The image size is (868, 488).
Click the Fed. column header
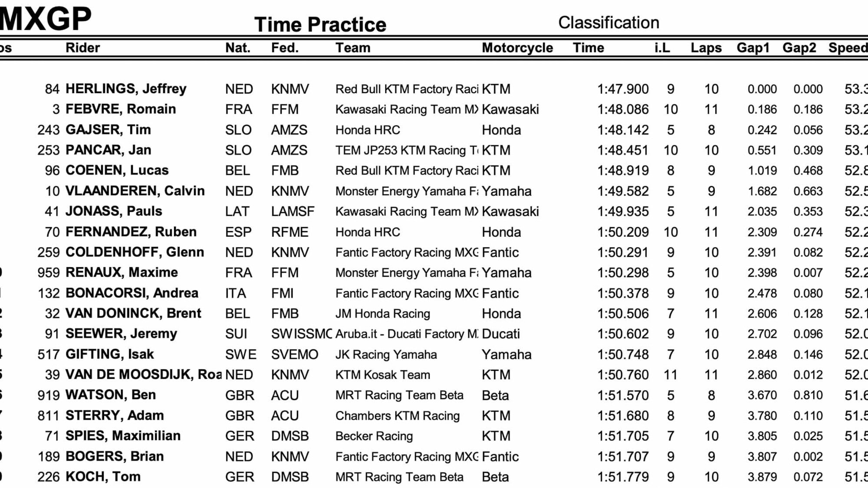click(x=285, y=48)
